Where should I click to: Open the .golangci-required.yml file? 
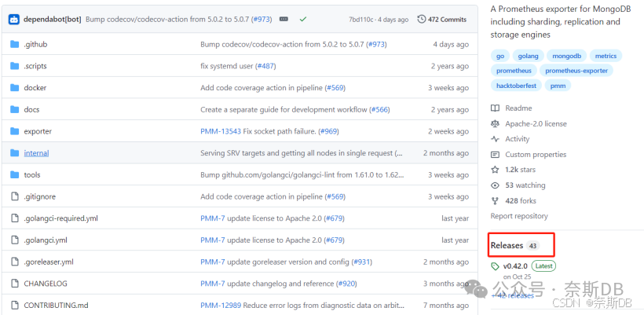[60, 218]
